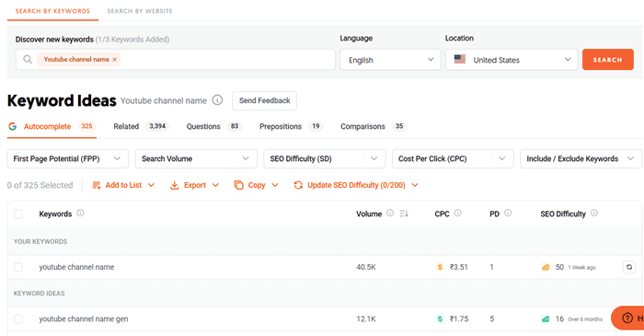Click PD value 5 in gen row

[491, 319]
